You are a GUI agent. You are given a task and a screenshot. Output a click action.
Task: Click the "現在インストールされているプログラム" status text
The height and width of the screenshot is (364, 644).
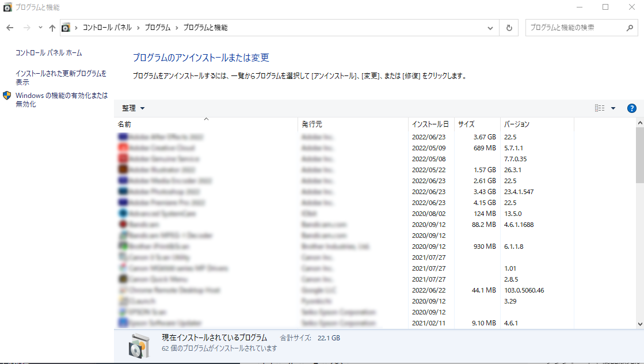(215, 338)
